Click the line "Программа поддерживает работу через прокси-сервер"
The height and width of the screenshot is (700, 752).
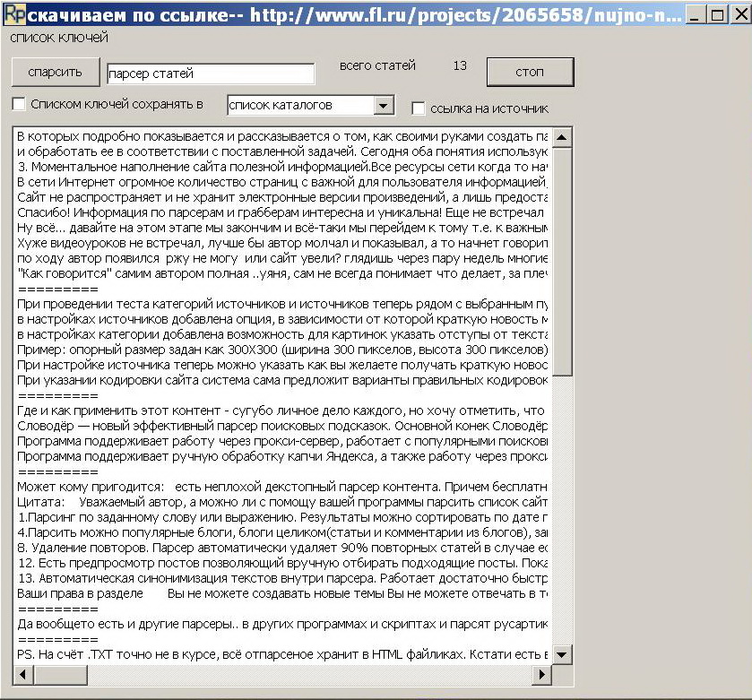coord(282,441)
